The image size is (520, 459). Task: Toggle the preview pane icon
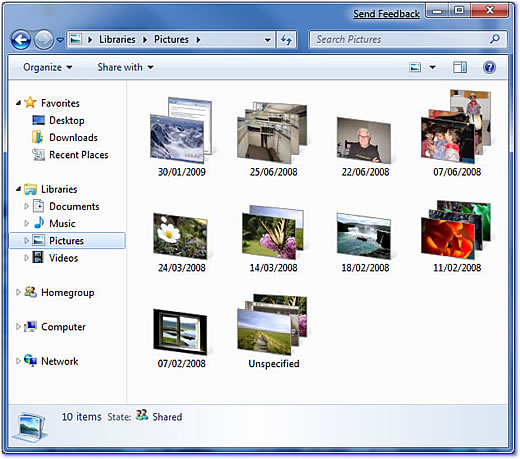(460, 68)
